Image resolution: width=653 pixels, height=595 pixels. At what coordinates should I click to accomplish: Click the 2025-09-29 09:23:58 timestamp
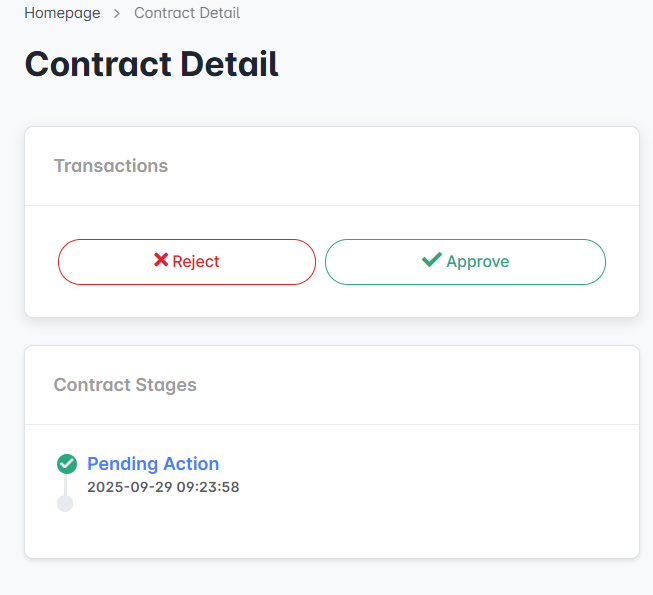point(163,488)
